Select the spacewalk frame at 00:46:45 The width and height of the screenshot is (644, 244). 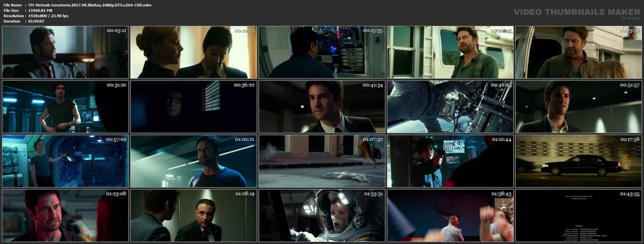click(450, 107)
